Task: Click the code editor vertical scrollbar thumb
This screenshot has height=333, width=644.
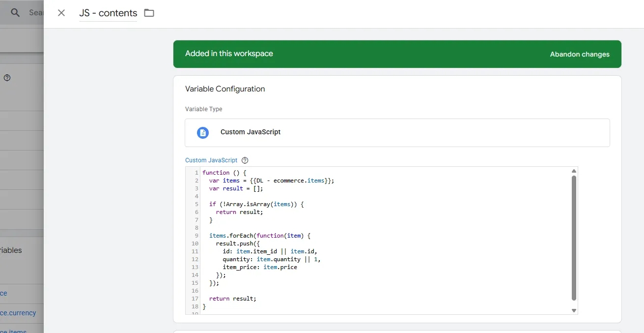Action: coord(574,238)
